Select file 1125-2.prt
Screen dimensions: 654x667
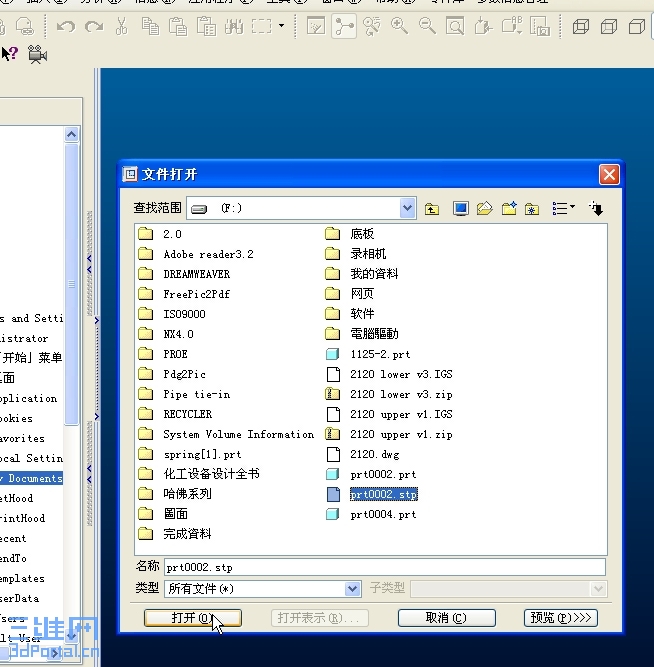pos(380,354)
